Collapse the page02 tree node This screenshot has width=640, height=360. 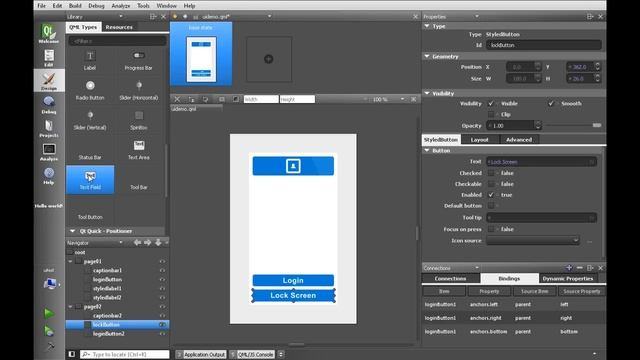point(70,307)
